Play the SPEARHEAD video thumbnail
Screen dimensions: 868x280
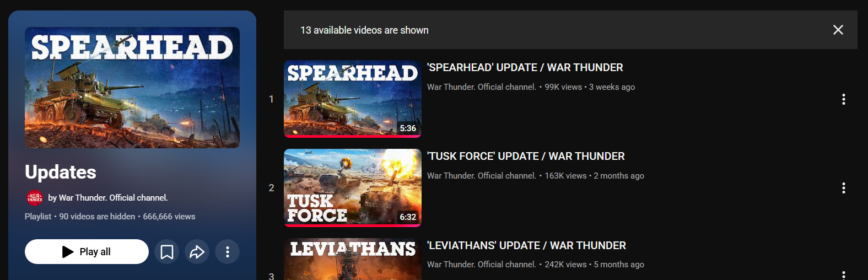coord(353,99)
